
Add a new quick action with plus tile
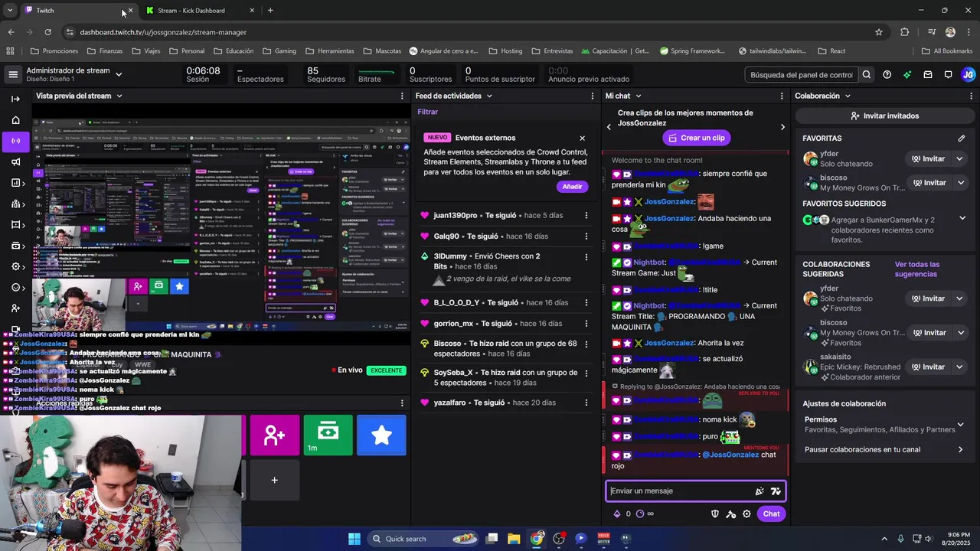pos(274,480)
